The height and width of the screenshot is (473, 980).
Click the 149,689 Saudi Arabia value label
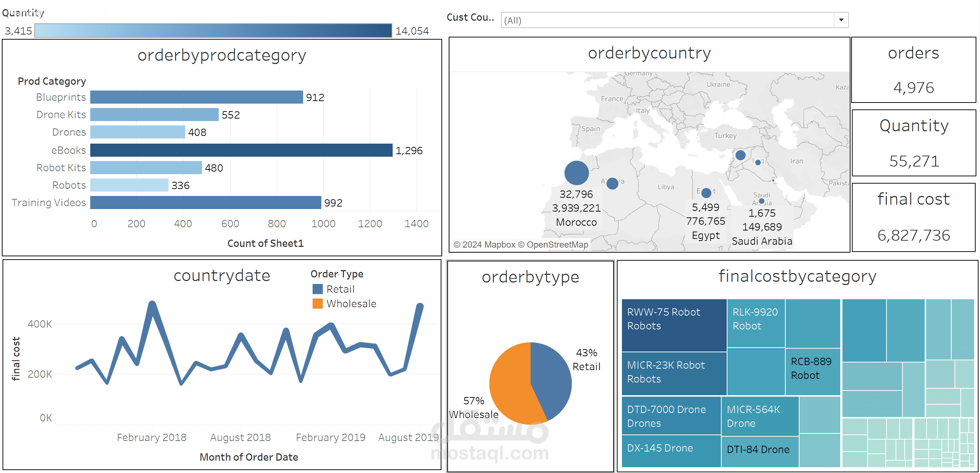762,227
